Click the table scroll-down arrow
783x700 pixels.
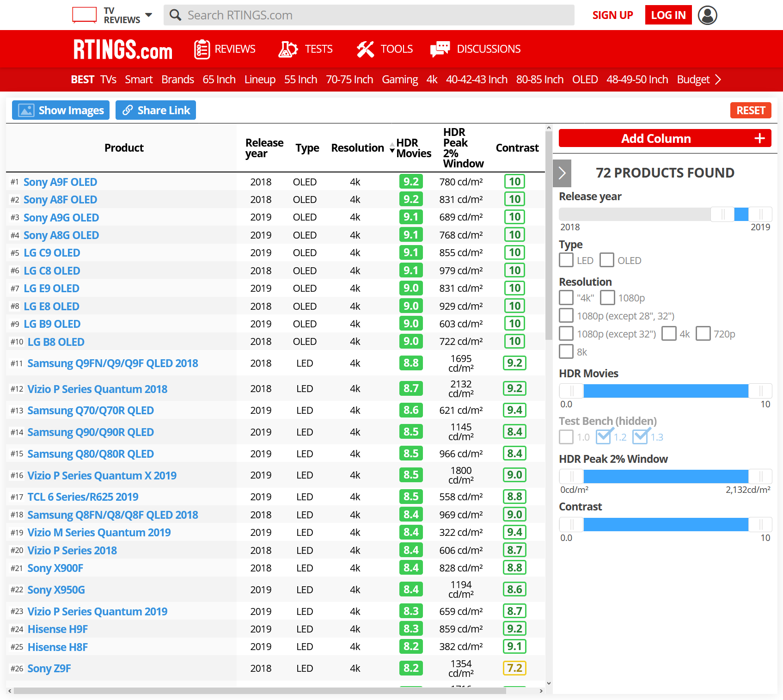549,683
